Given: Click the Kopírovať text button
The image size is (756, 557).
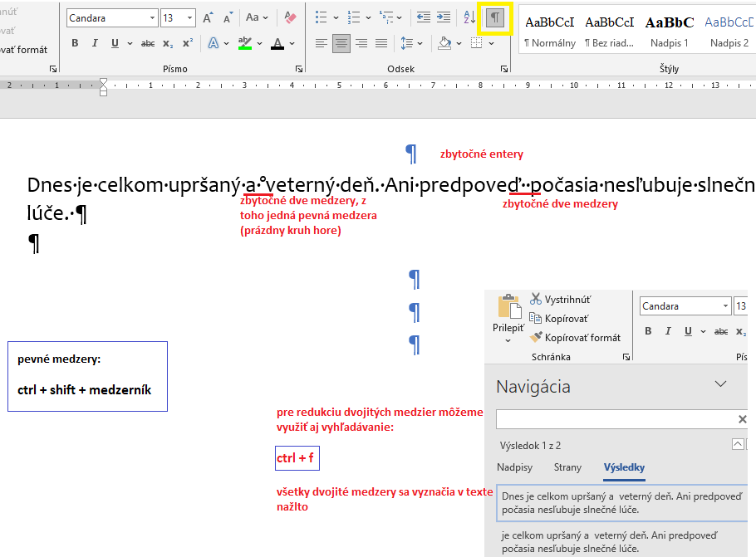Looking at the screenshot, I should (x=567, y=319).
